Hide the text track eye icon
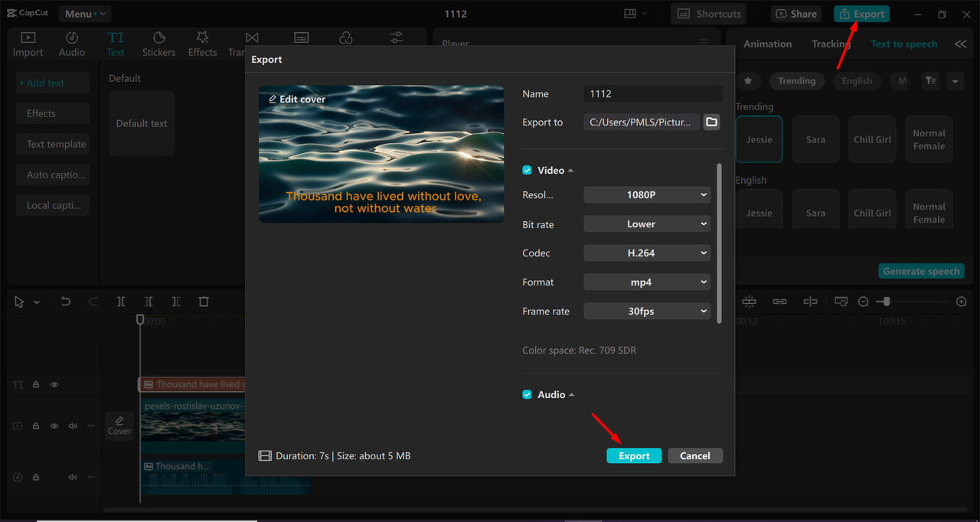This screenshot has width=980, height=522. click(x=54, y=385)
